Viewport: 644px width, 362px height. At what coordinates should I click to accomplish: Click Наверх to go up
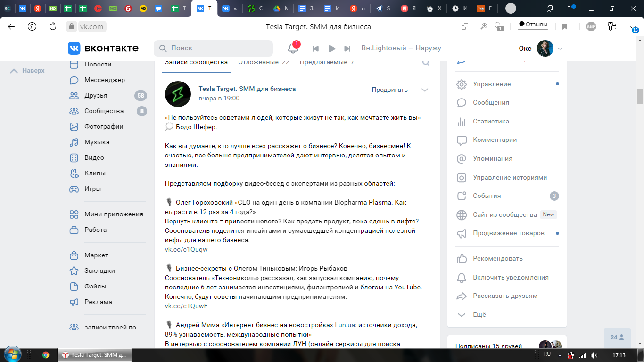[27, 70]
